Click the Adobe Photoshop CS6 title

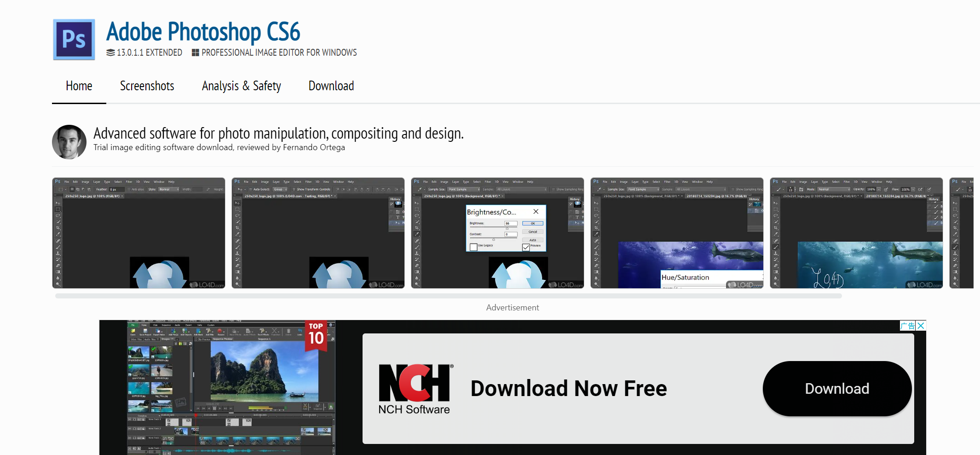(203, 31)
